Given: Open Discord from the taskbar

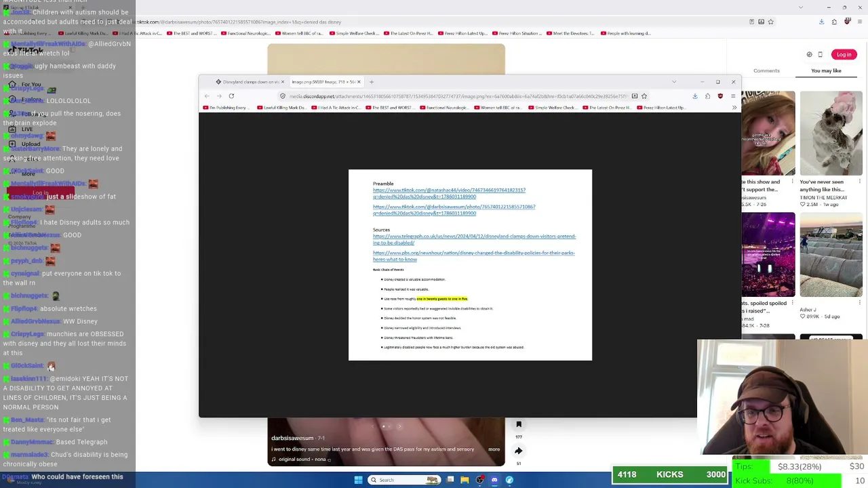Looking at the screenshot, I should (x=494, y=480).
